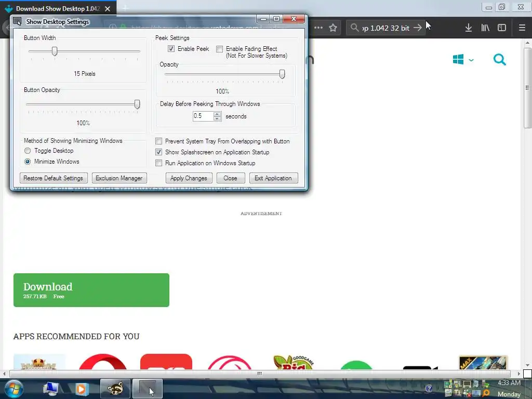Open the browser Downloads arrow icon
The height and width of the screenshot is (399, 532).
(469, 28)
